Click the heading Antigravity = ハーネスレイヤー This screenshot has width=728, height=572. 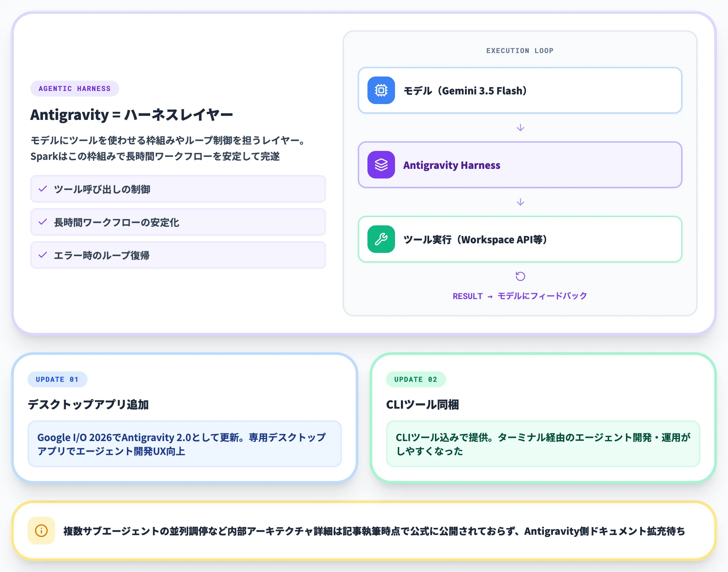132,115
